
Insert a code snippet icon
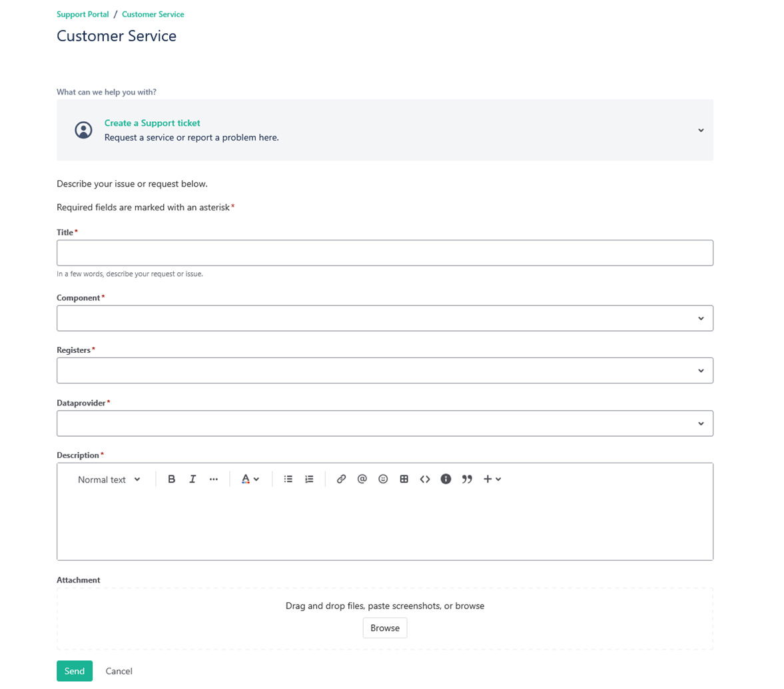tap(425, 479)
